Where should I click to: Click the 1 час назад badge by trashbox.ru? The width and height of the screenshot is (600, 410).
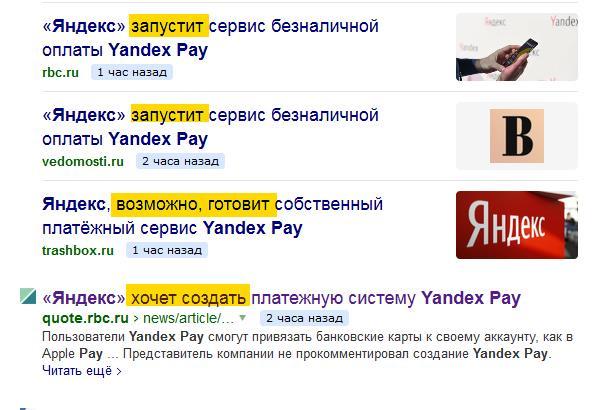pyautogui.click(x=167, y=250)
